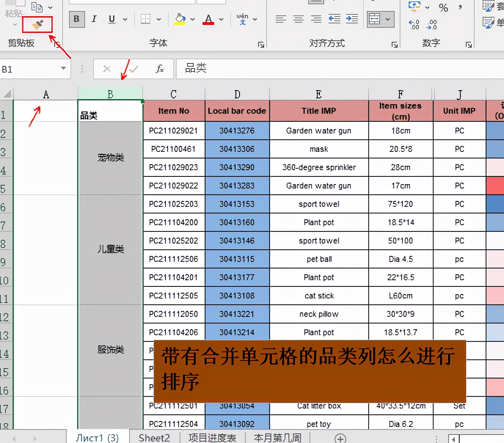
Task: Click the Decrease Decimal icon
Action: coord(431,25)
